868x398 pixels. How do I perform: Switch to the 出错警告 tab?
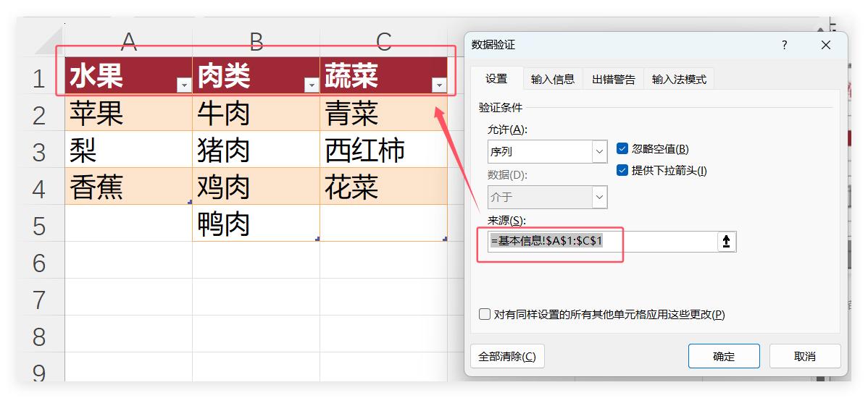(x=614, y=80)
